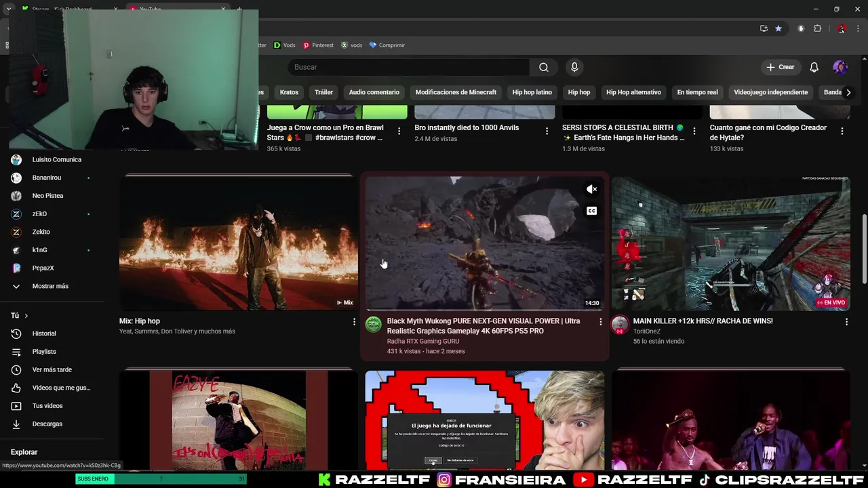Open the Chrome three-dot menu

click(x=857, y=28)
